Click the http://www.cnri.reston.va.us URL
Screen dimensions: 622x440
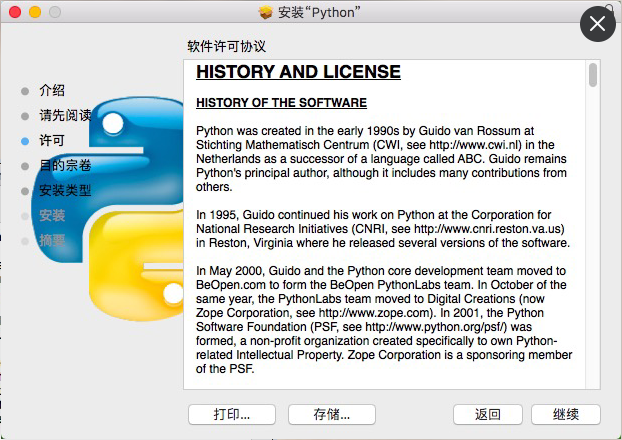coord(487,229)
